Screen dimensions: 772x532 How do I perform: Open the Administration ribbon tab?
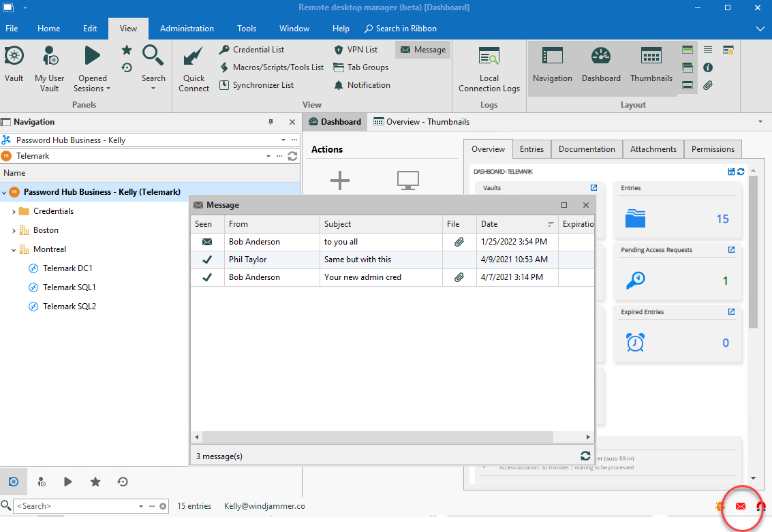[x=187, y=29]
